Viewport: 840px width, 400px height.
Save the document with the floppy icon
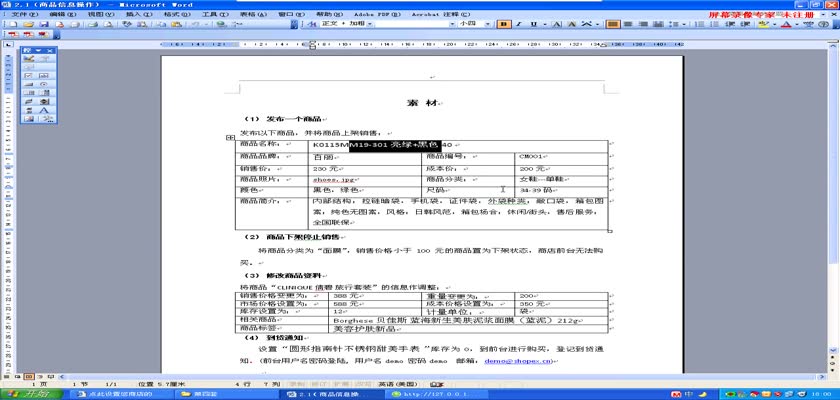[44, 24]
